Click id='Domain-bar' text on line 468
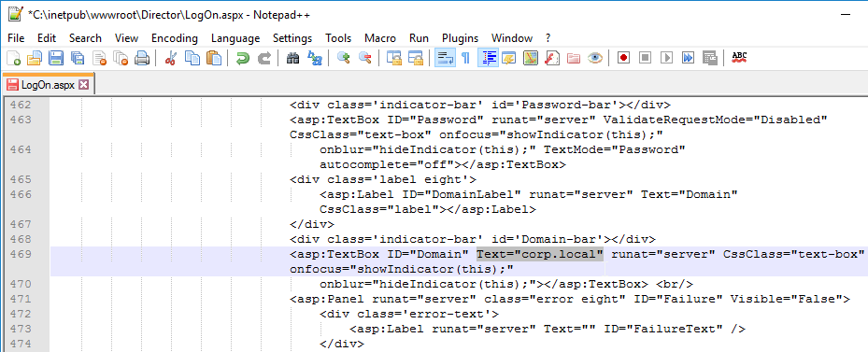This screenshot has width=868, height=352. pos(551,240)
